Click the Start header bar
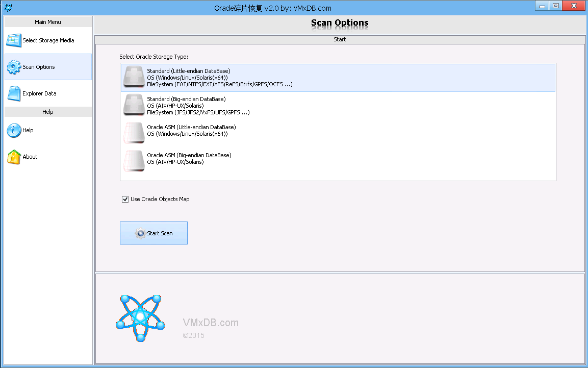The image size is (588, 368). (340, 39)
